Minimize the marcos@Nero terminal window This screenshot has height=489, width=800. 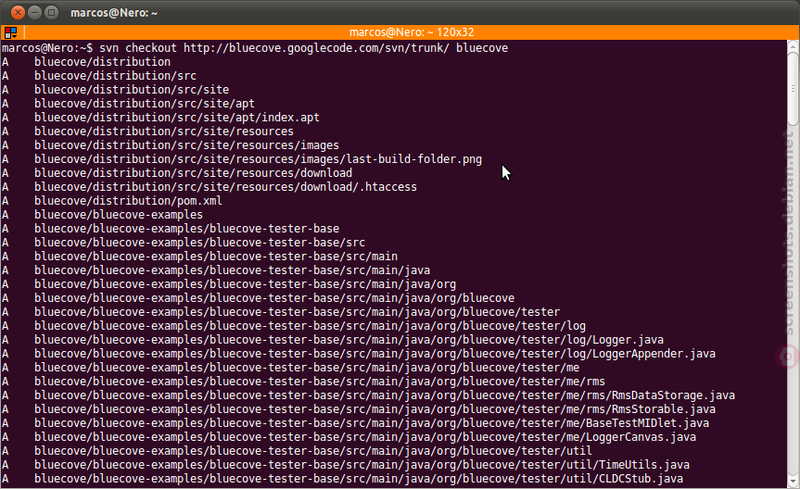[x=35, y=12]
